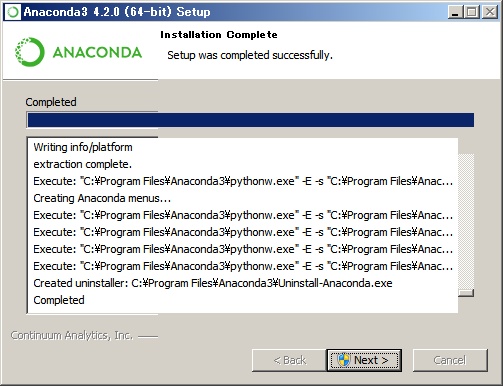This screenshot has width=503, height=386.
Task: Select the 'Creating Anaconda menus...' log line
Action: coord(102,198)
